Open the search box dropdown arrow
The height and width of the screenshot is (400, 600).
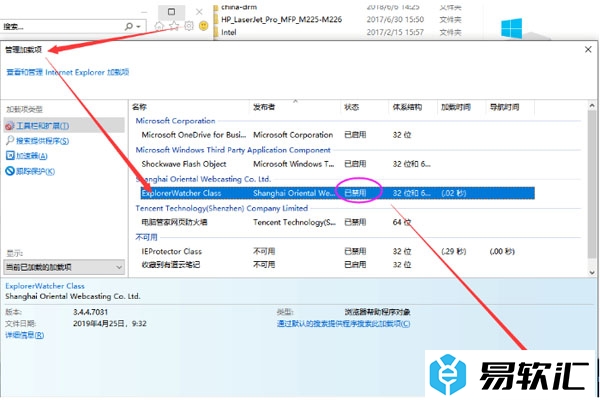(138, 26)
